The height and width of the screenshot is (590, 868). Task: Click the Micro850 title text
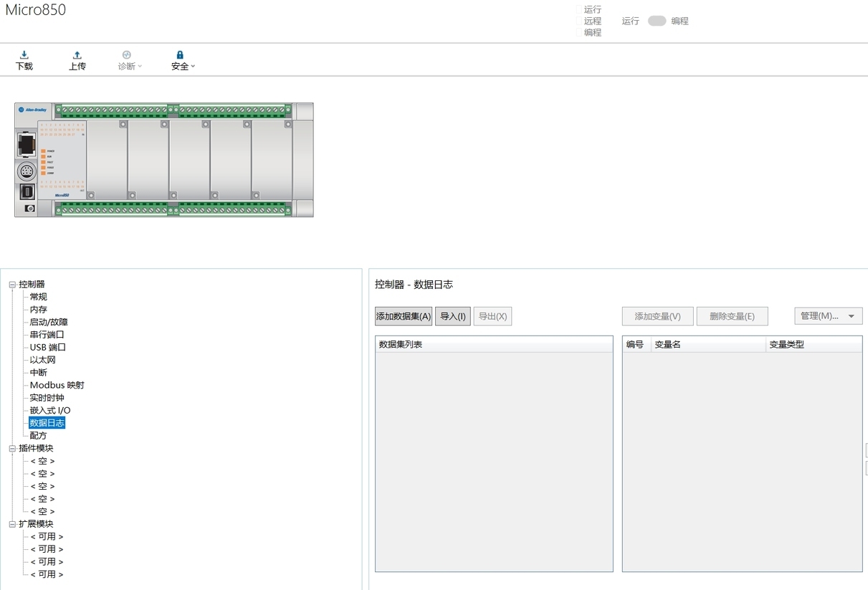(x=36, y=10)
